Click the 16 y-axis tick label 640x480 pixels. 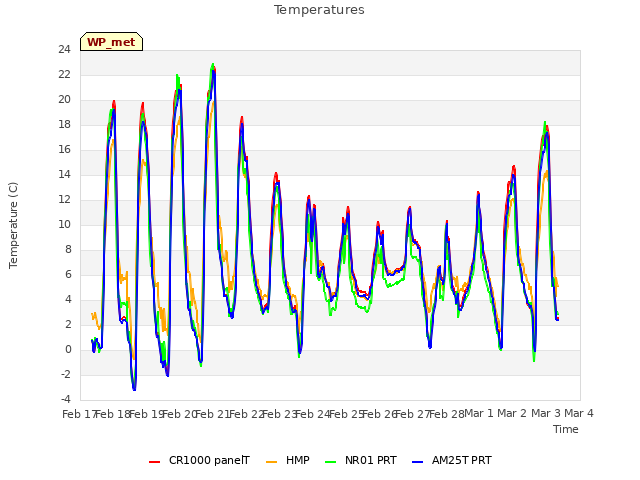(64, 150)
